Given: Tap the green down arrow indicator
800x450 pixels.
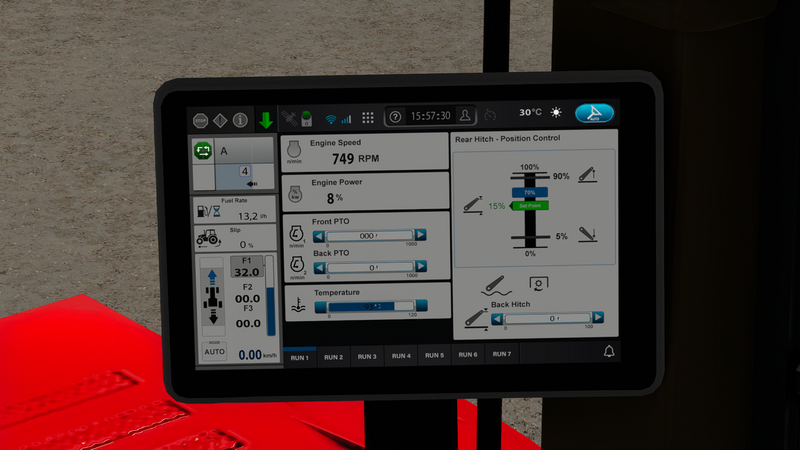Looking at the screenshot, I should [266, 120].
